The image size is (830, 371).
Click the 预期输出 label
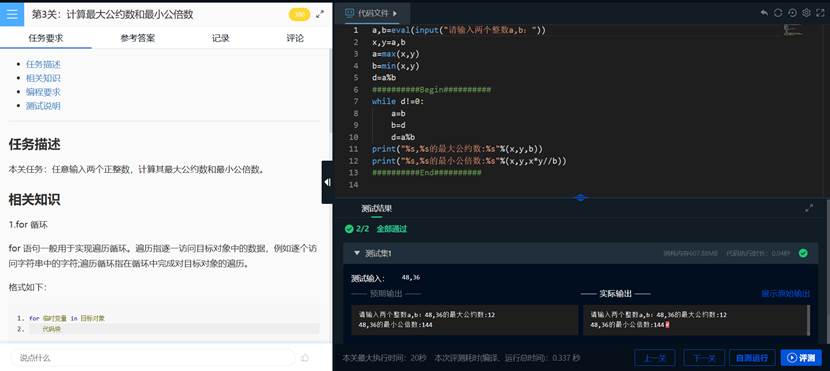tap(386, 294)
